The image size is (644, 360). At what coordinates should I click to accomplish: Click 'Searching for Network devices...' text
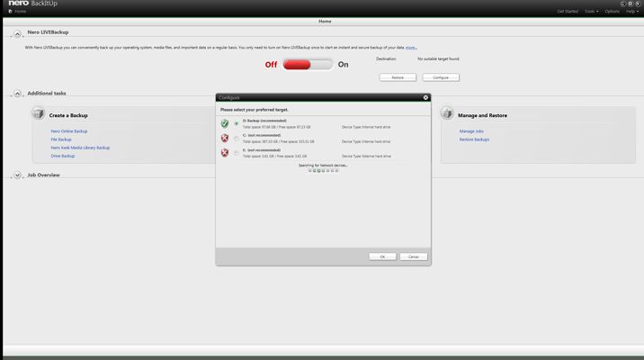point(323,166)
